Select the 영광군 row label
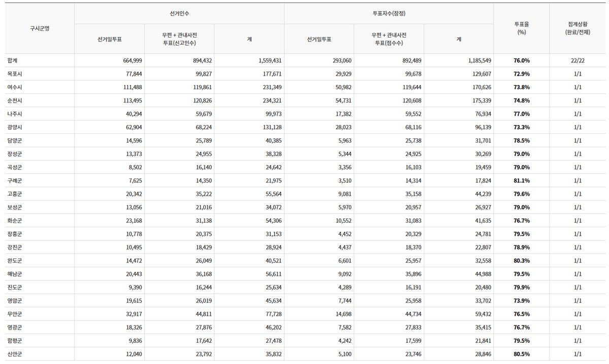The image size is (609, 364). click(15, 327)
